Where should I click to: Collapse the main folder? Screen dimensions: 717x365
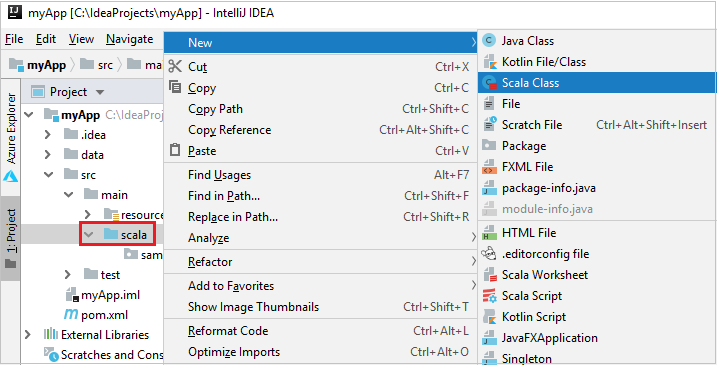tap(69, 195)
